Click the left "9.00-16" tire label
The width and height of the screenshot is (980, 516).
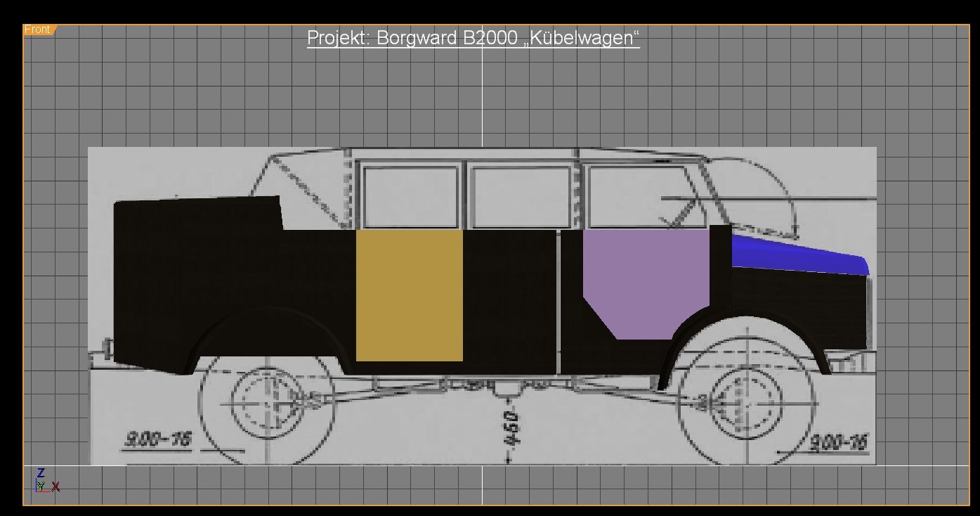point(157,440)
